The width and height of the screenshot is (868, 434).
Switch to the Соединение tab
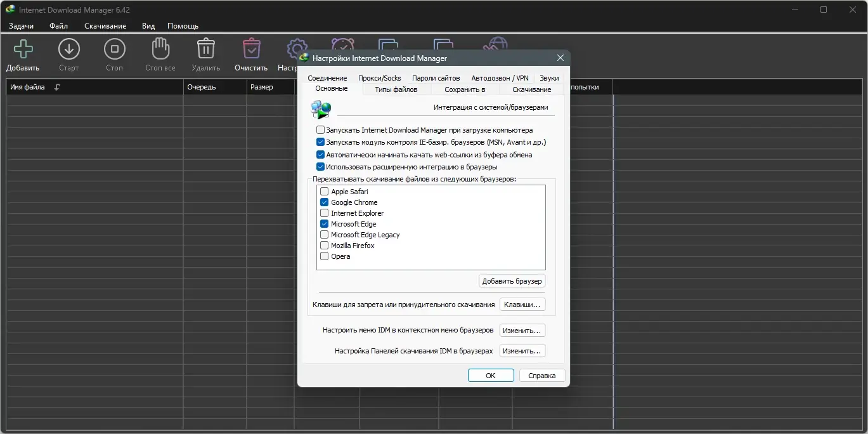point(327,78)
